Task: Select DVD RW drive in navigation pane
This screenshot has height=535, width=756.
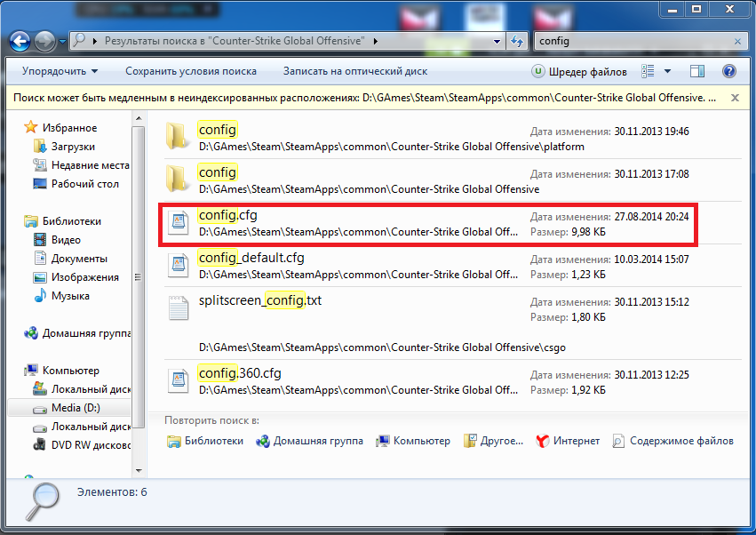Action: (x=91, y=445)
